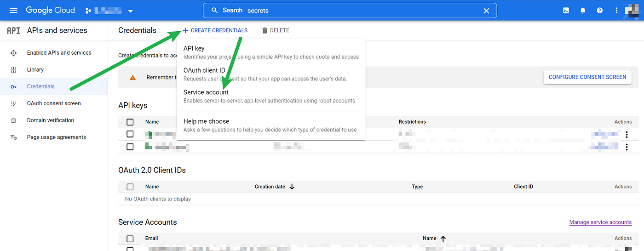644x251 pixels.
Task: Click the Library icon in sidebar
Action: (x=13, y=70)
